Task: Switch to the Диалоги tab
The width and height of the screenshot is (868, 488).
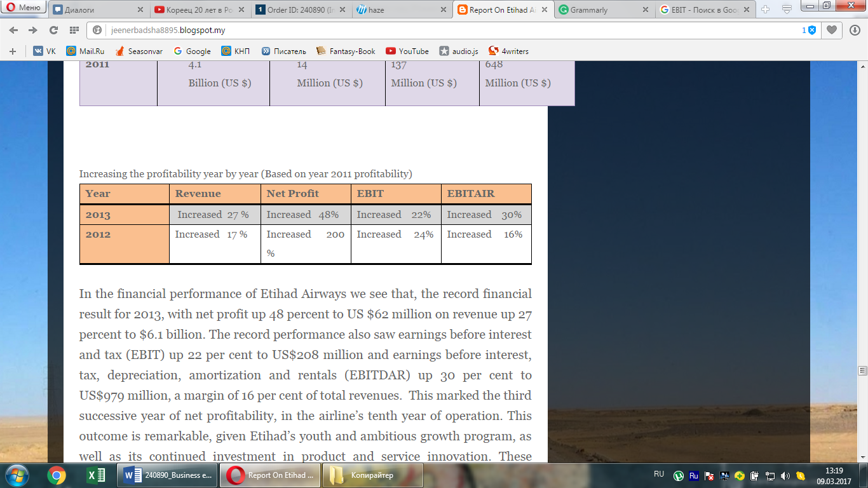Action: pyautogui.click(x=98, y=10)
